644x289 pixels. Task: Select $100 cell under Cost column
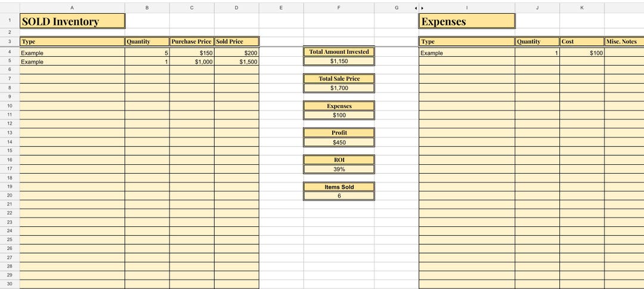point(582,53)
